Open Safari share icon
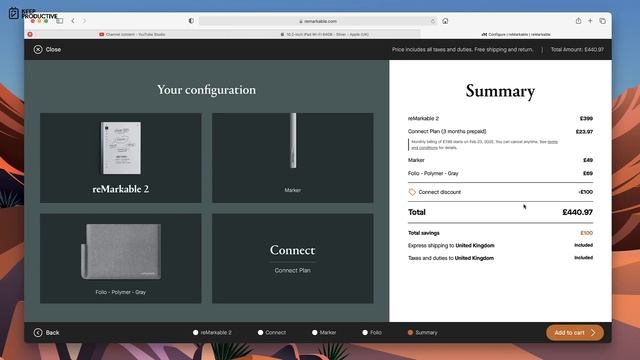The image size is (640, 360). [578, 21]
